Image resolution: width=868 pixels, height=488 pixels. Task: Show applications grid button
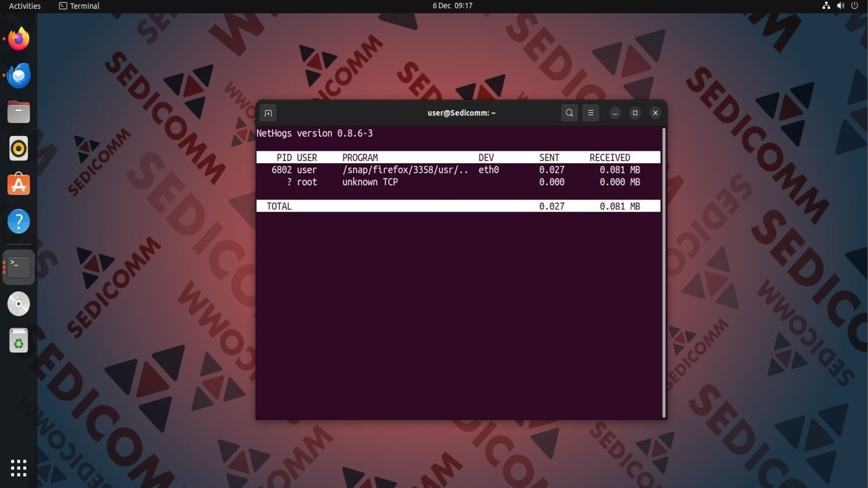[19, 468]
